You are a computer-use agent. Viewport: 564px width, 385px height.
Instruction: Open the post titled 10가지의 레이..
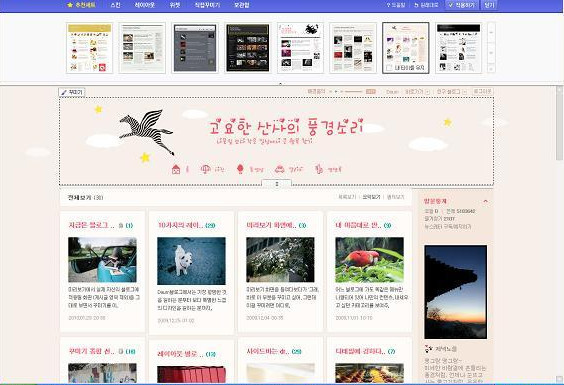(181, 225)
